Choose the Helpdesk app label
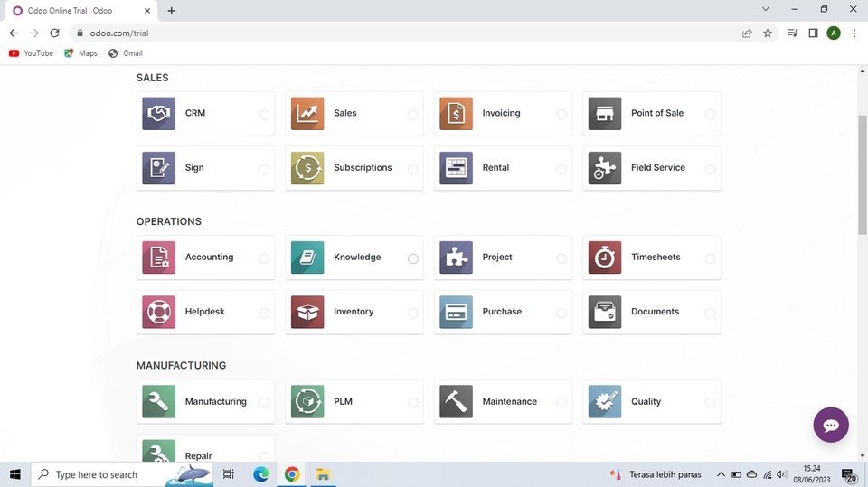The height and width of the screenshot is (487, 868). pos(205,312)
